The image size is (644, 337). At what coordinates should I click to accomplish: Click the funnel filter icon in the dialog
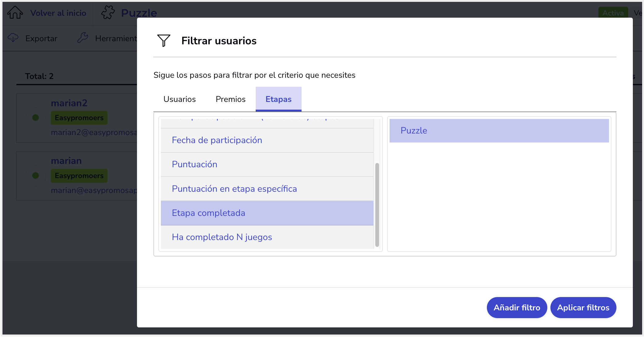tap(164, 41)
